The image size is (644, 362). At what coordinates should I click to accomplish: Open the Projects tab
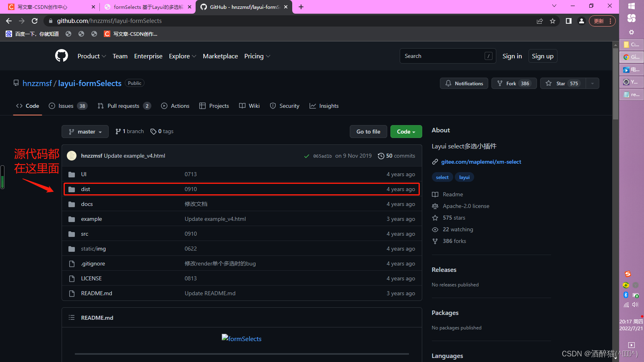tap(214, 106)
